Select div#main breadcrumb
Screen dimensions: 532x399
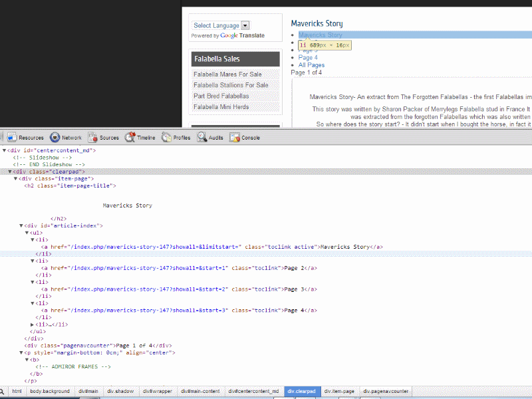[88, 391]
